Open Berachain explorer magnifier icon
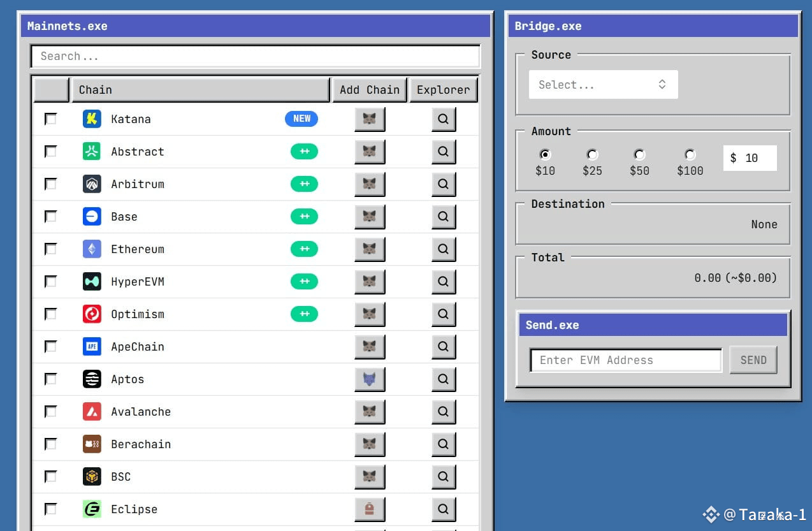Screen dimensions: 812x531 [444, 444]
